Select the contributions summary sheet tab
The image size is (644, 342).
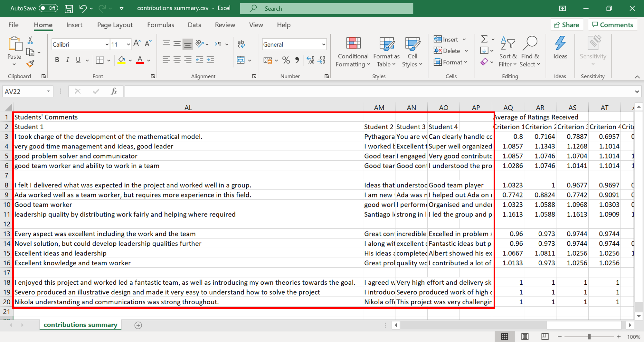80,325
